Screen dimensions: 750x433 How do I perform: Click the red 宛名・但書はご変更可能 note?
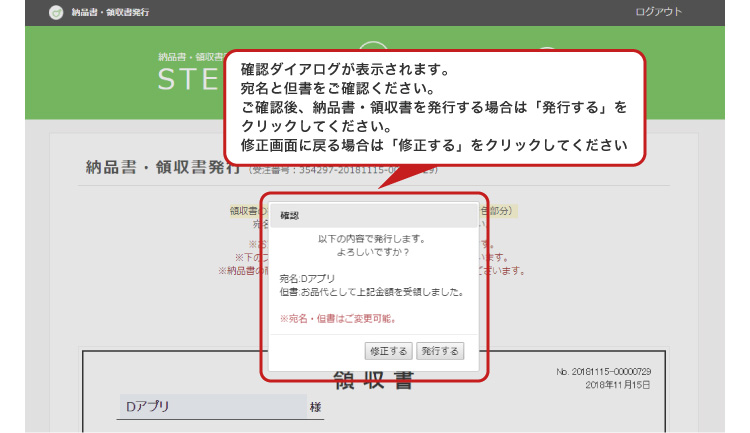(x=338, y=318)
